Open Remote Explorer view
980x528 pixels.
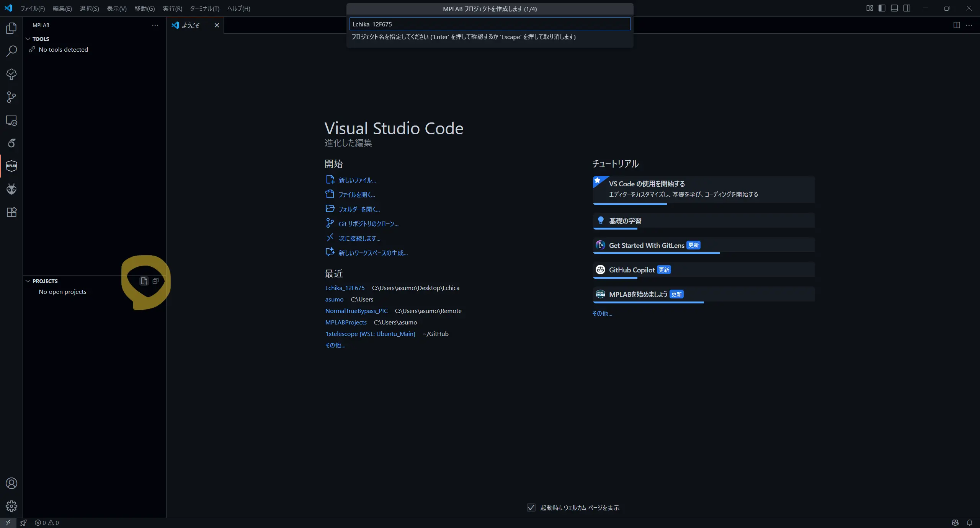[11, 121]
